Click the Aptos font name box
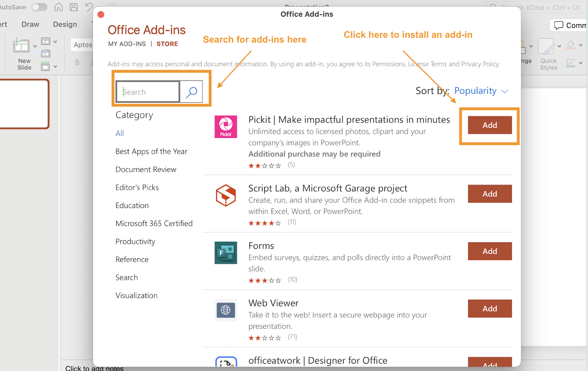 82,45
